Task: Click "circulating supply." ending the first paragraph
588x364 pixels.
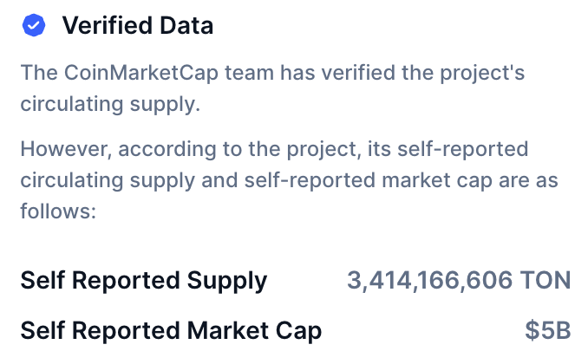Action: point(109,105)
